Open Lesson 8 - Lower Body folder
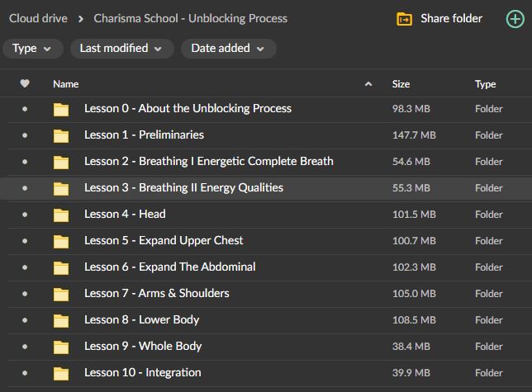Viewport: 532px width, 392px height. coord(141,320)
